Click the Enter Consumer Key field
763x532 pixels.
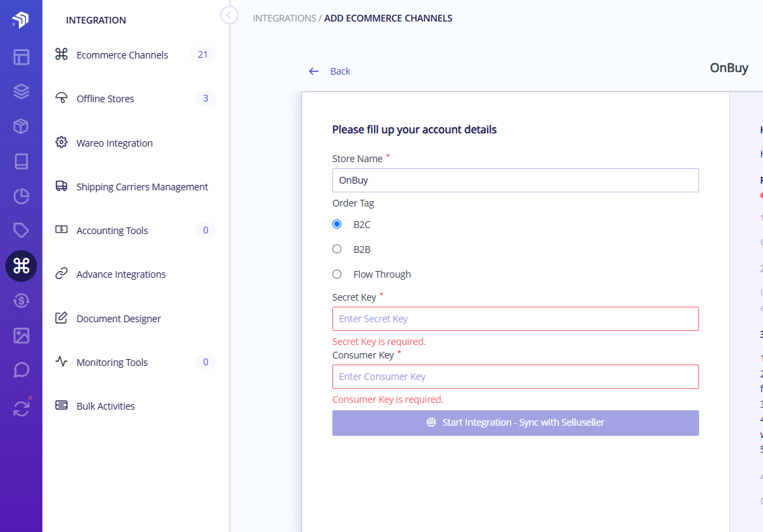(515, 377)
